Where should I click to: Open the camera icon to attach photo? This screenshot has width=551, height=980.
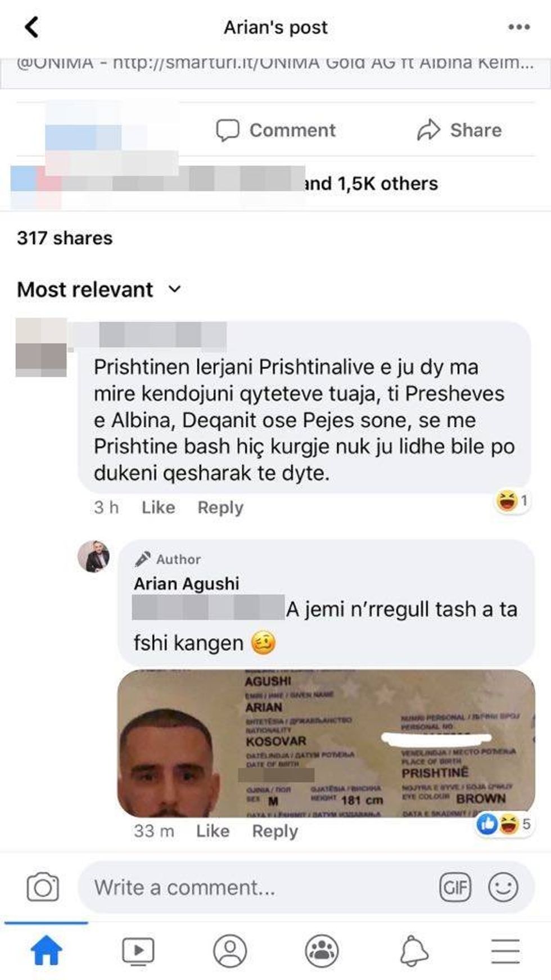[x=43, y=887]
